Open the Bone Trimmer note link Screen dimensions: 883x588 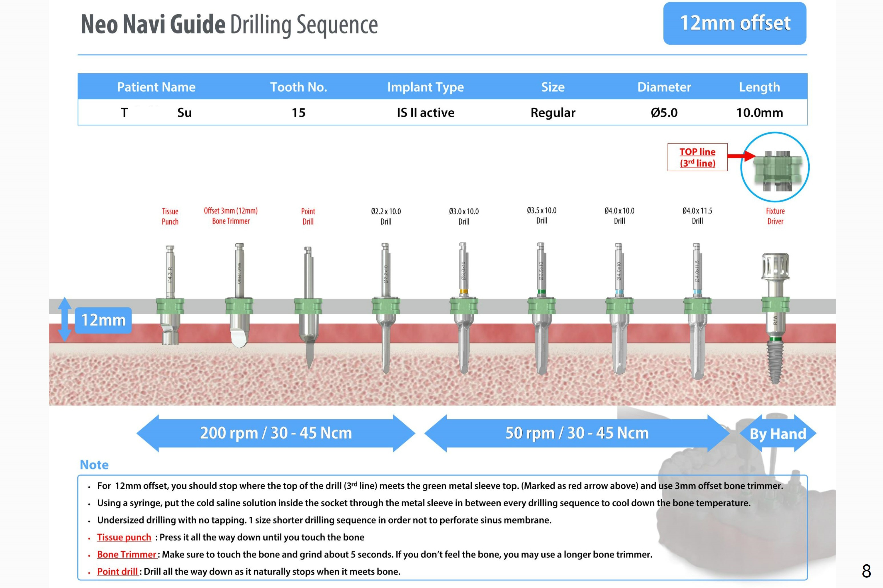[127, 554]
